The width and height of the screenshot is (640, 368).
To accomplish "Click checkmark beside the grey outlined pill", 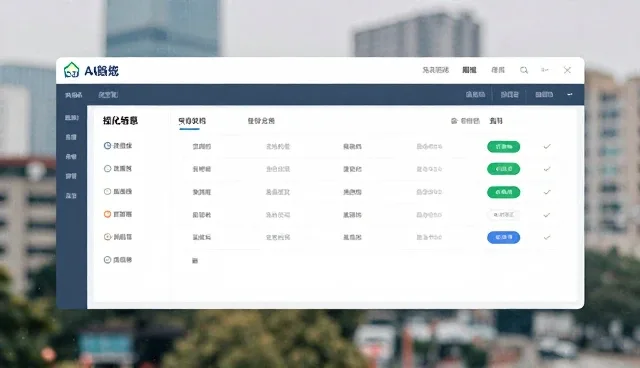I will [x=547, y=215].
